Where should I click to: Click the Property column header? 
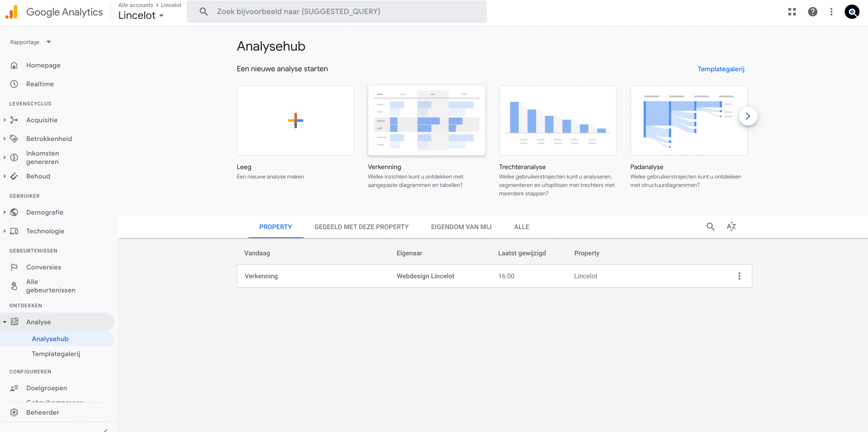pos(586,253)
